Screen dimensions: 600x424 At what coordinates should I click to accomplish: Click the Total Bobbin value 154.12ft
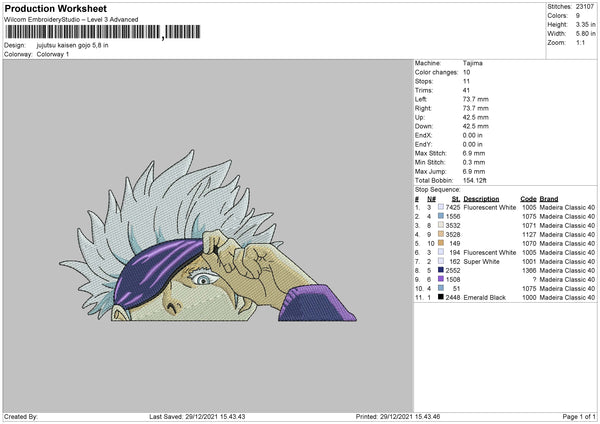click(474, 180)
